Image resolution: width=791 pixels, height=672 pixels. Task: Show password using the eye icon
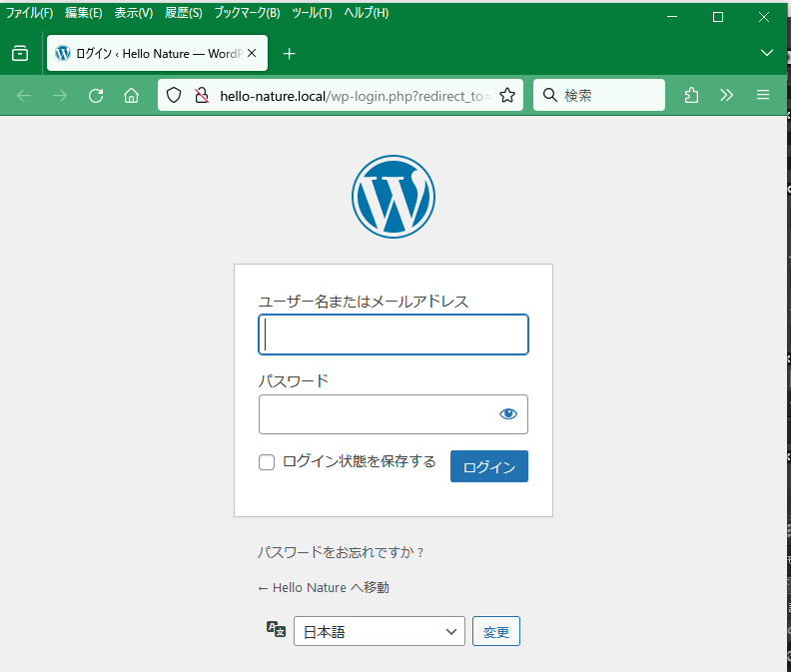tap(508, 414)
